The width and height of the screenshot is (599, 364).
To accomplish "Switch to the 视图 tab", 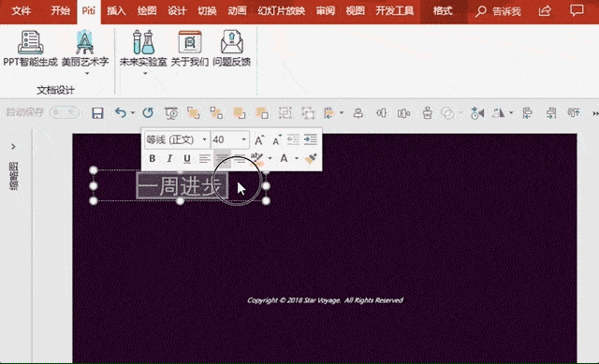I will coord(355,10).
